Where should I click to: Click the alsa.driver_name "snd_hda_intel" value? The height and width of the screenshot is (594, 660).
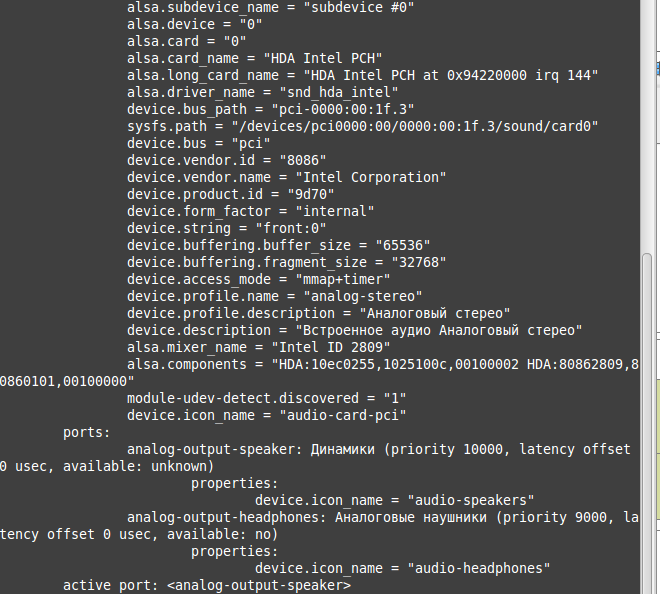click(x=349, y=92)
